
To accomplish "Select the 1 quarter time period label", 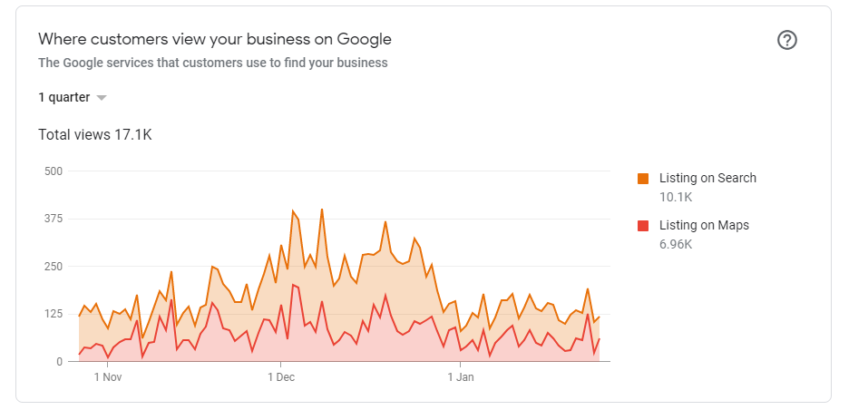I will (x=63, y=97).
